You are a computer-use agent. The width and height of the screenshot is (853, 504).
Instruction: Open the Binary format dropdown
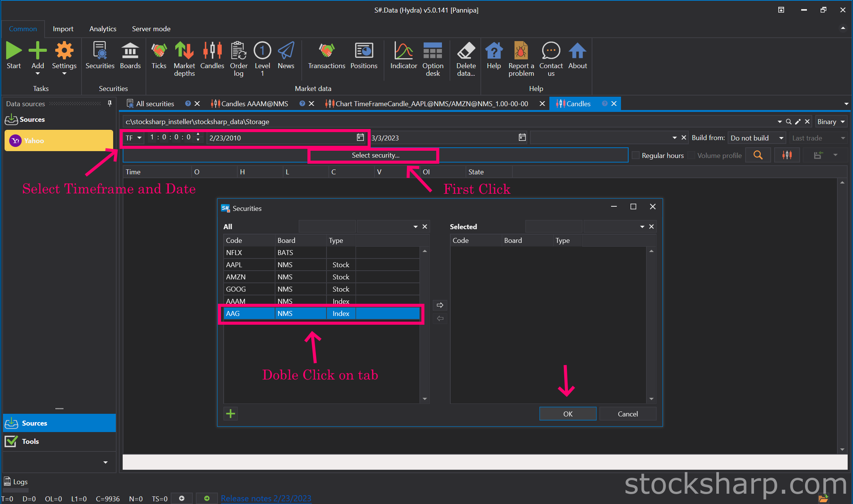point(831,122)
